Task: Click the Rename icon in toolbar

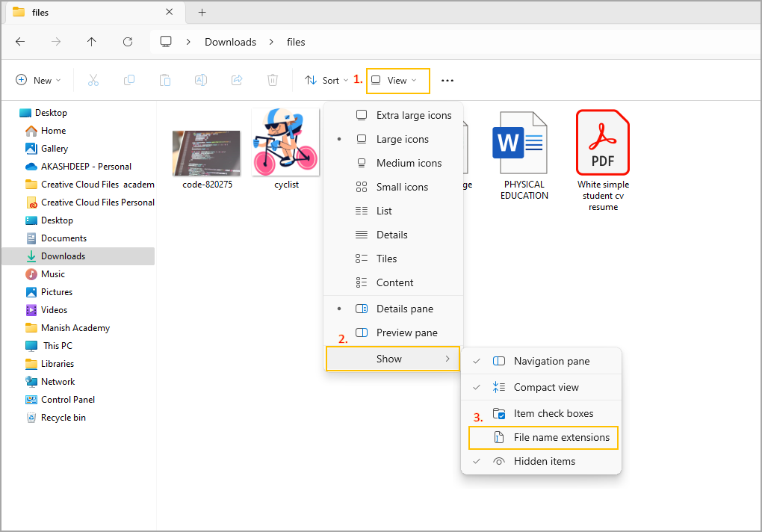Action: [x=201, y=81]
